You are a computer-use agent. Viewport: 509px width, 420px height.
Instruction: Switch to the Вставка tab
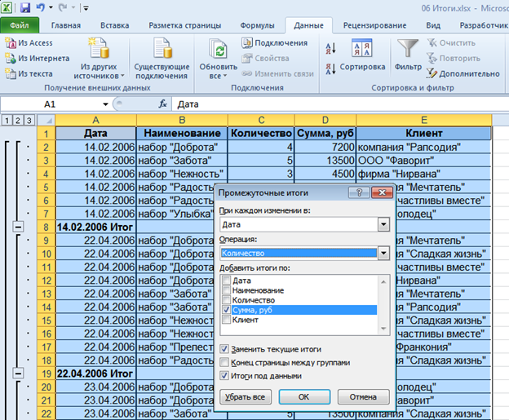(x=114, y=25)
